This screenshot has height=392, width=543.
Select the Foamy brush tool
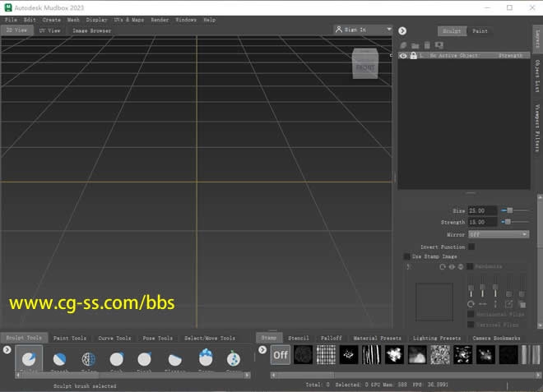[x=205, y=359]
